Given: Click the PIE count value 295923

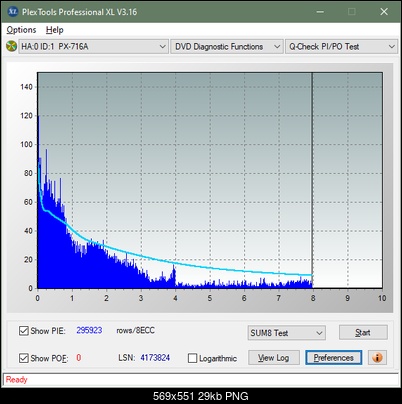Looking at the screenshot, I should pos(89,330).
